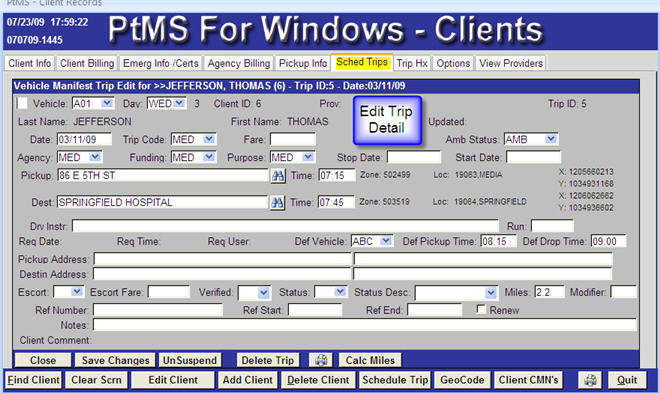Viewport: 660px width, 393px height.
Task: Click the Notes input field
Action: tap(365, 325)
